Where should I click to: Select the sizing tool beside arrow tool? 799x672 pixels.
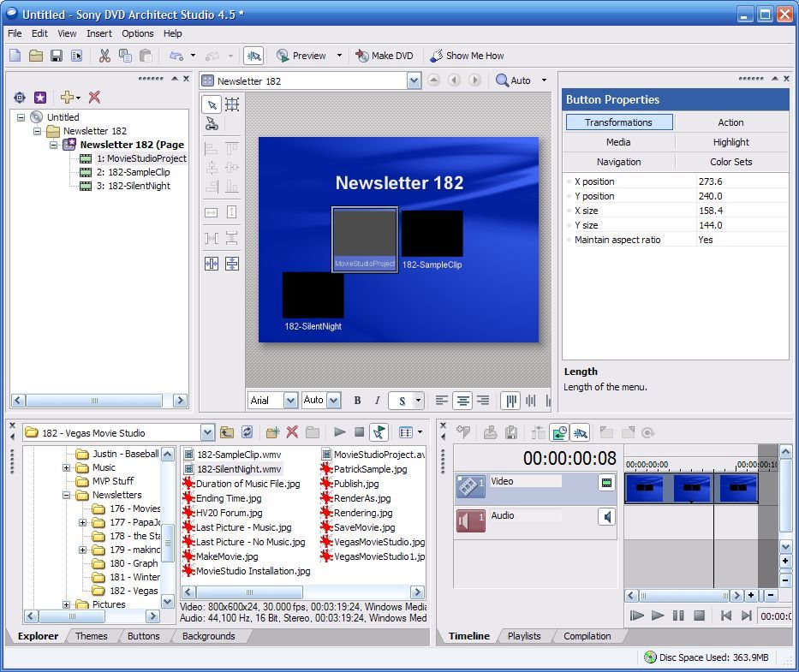click(x=232, y=104)
